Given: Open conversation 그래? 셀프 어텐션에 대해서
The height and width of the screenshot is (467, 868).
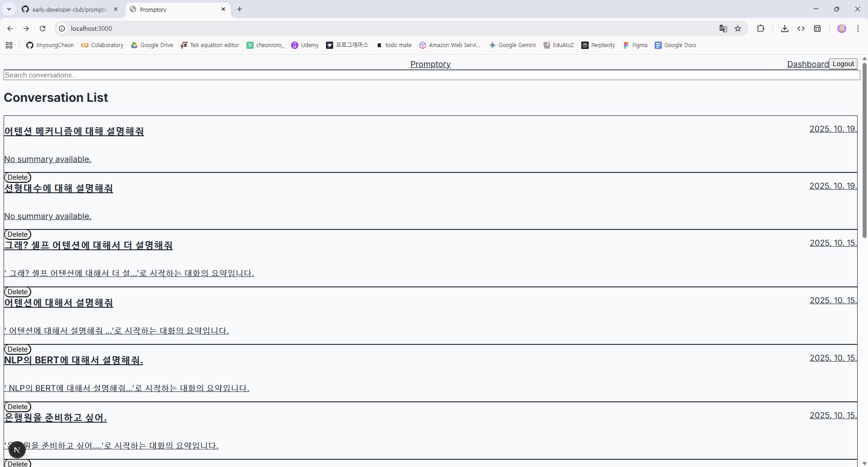Looking at the screenshot, I should coord(89,245).
